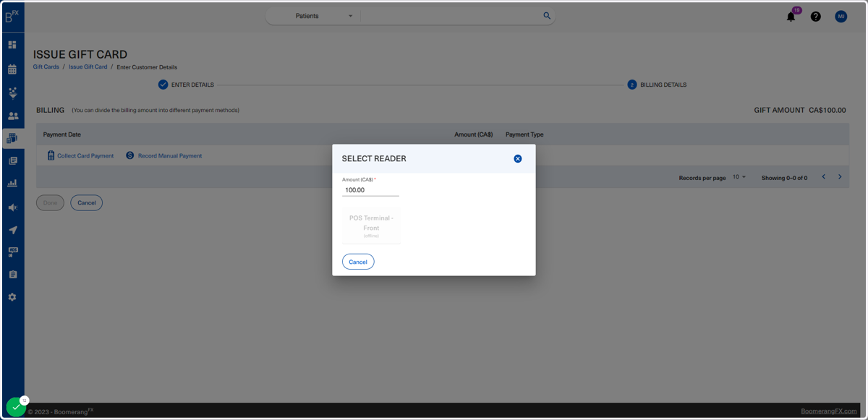Go to the next records page arrow
The image size is (868, 420).
[x=840, y=177]
